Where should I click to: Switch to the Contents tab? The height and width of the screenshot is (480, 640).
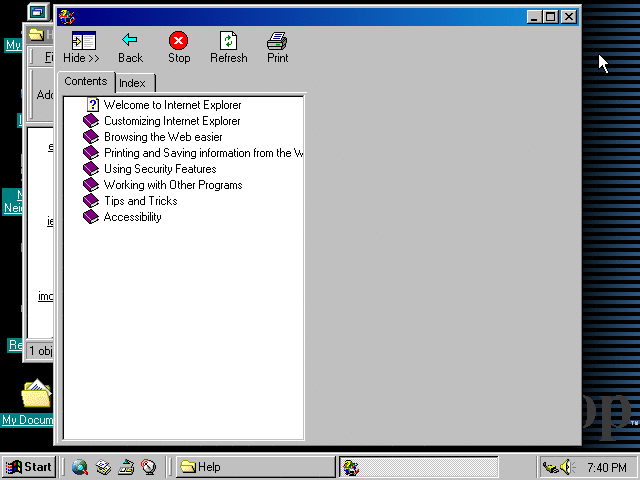pyautogui.click(x=86, y=81)
